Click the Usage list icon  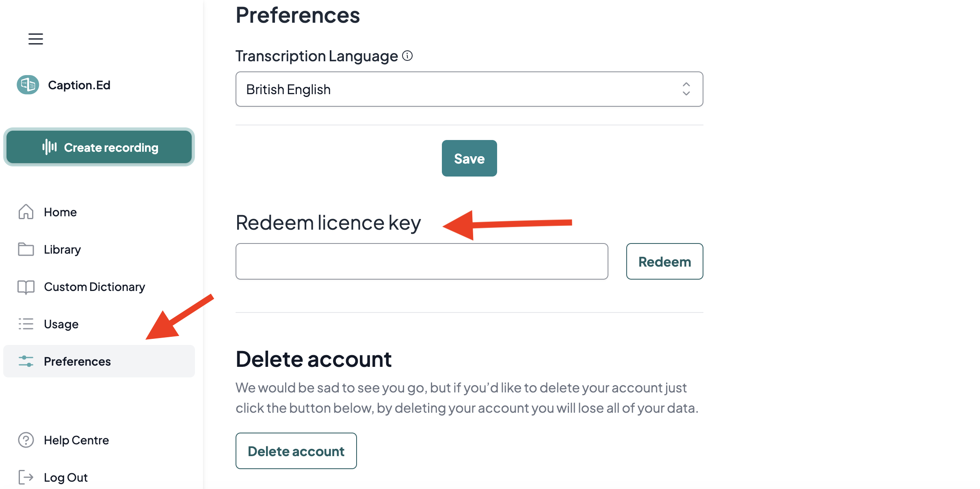click(26, 324)
